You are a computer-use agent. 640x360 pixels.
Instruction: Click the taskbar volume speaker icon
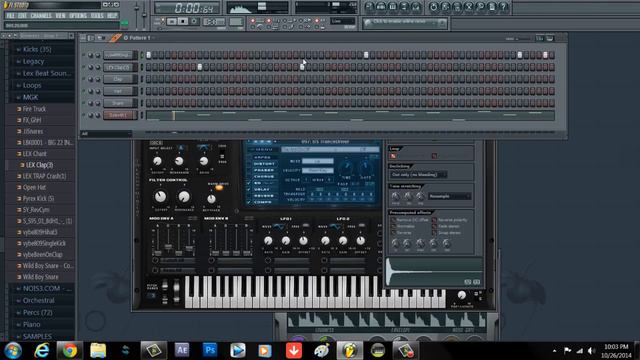pos(591,351)
